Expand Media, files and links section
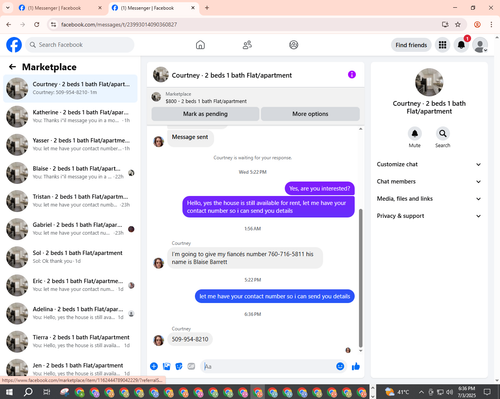 tap(429, 199)
